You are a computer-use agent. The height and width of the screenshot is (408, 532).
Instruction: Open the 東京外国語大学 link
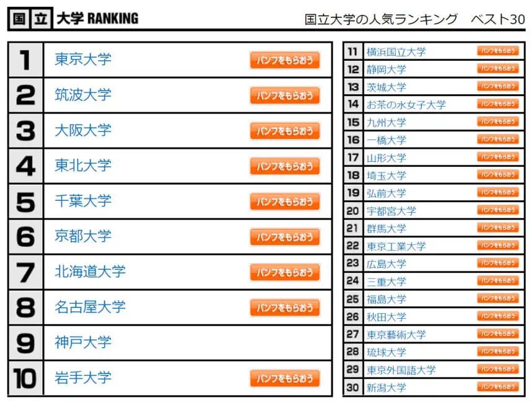(401, 370)
